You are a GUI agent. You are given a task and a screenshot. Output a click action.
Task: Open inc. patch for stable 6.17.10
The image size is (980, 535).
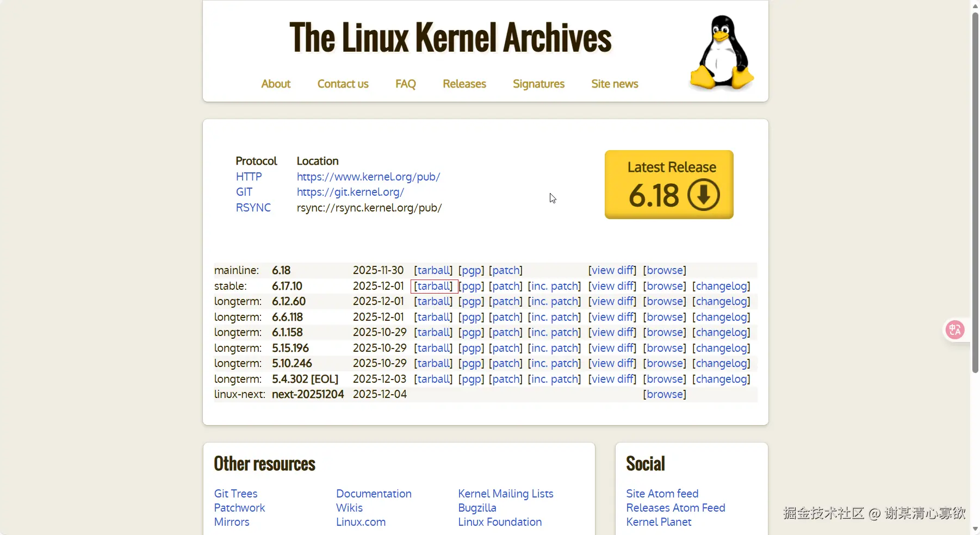coord(554,286)
